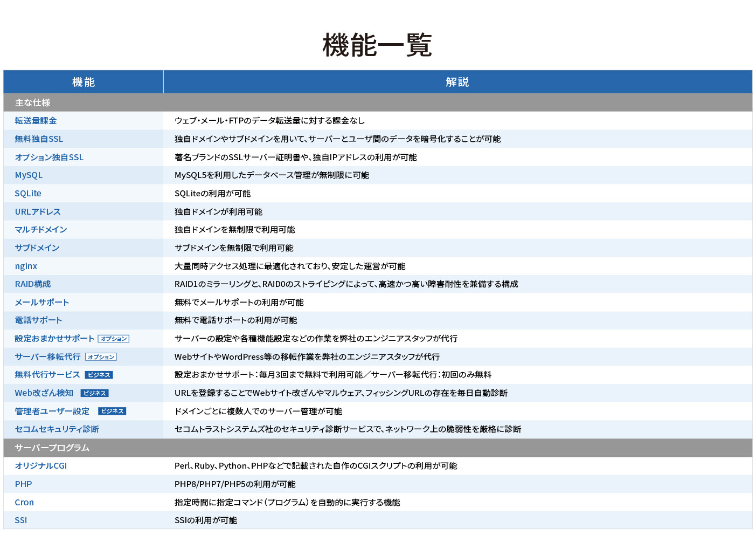Select the MySQL feature link
This screenshot has width=756, height=535.
pyautogui.click(x=29, y=175)
